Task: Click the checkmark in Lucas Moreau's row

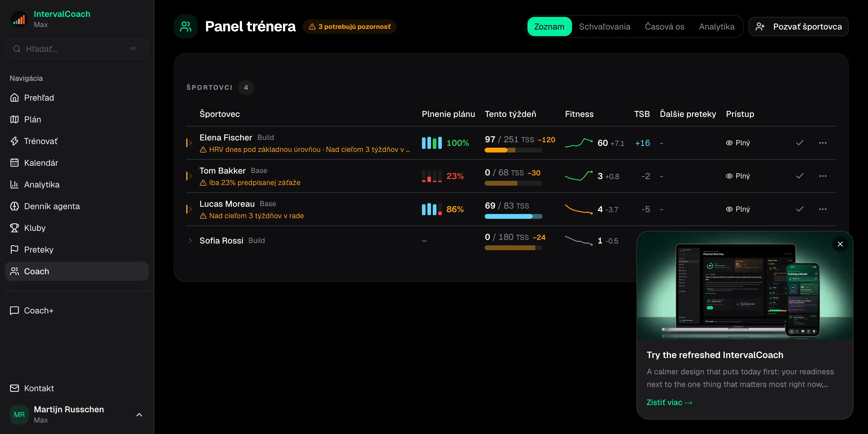Action: click(800, 209)
